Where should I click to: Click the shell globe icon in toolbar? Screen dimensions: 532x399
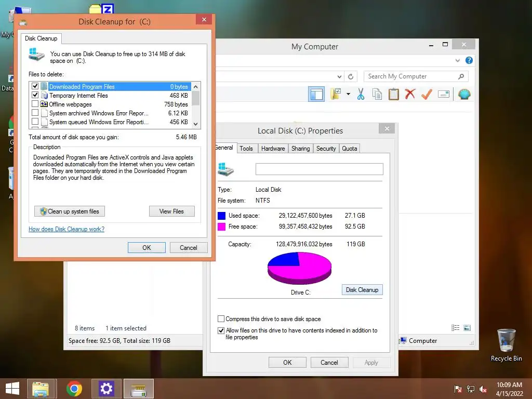point(464,94)
